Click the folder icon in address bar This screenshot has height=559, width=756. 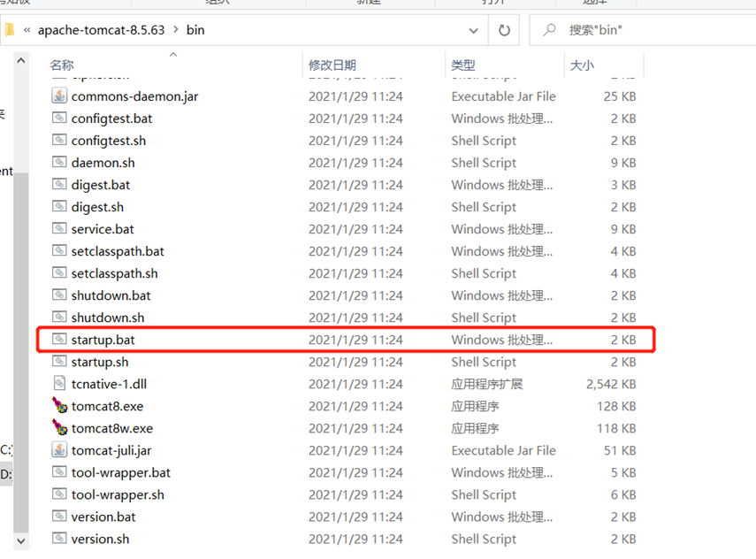(9, 30)
